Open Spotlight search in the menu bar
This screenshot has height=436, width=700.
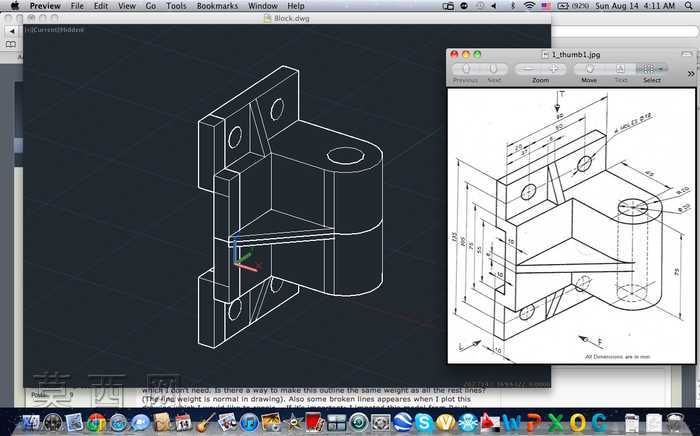point(689,6)
